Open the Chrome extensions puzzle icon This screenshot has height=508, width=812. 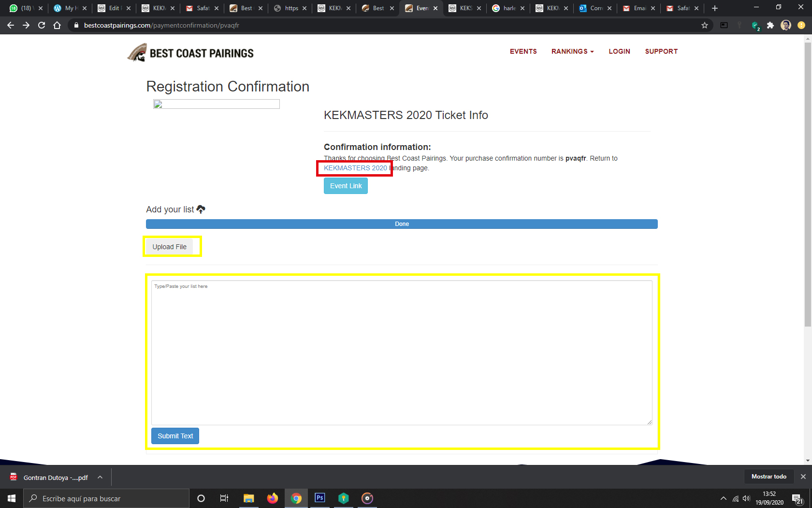(x=770, y=25)
